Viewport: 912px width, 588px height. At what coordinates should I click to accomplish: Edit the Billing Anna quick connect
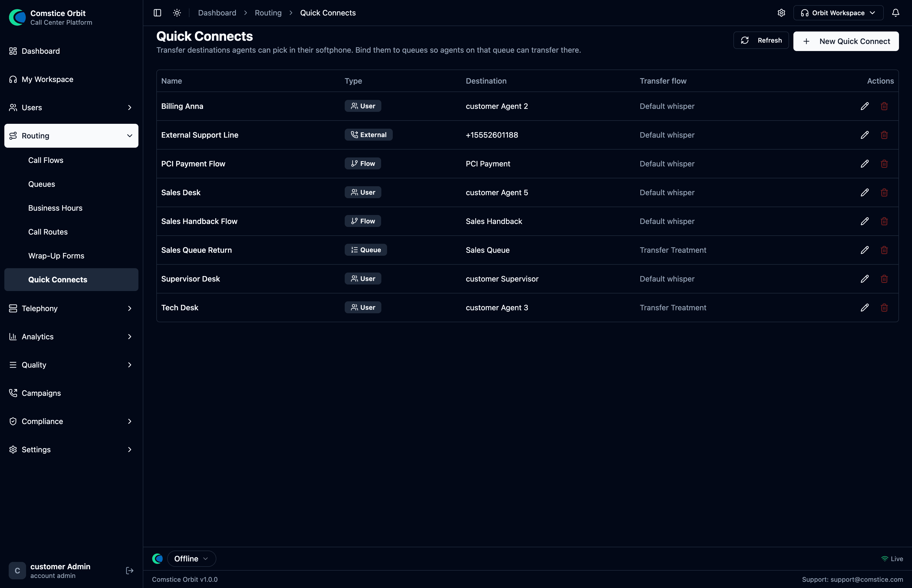pyautogui.click(x=865, y=106)
